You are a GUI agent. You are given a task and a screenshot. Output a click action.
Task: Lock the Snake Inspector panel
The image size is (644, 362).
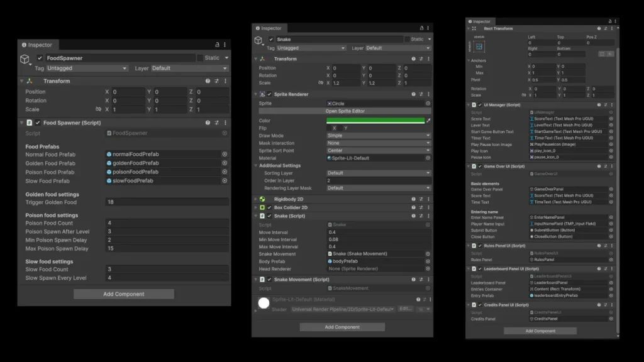(421, 28)
